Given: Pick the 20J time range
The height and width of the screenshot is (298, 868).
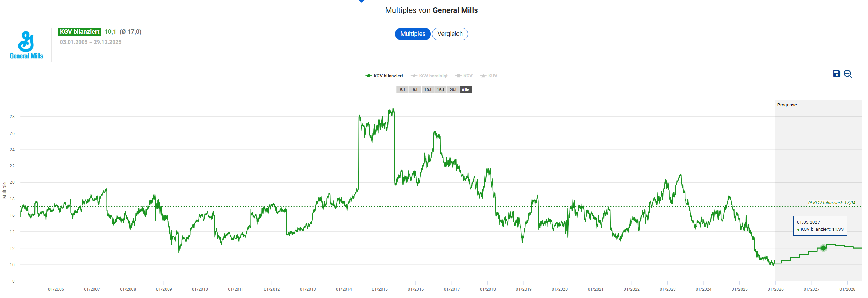Looking at the screenshot, I should [x=453, y=90].
